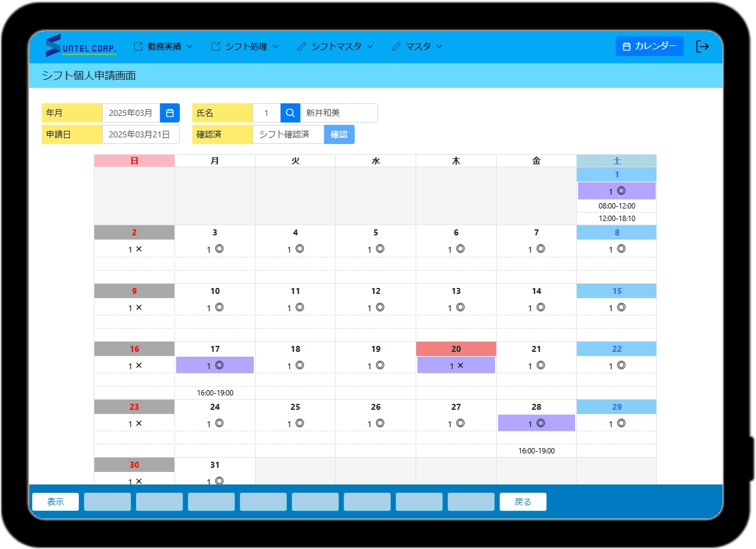Image resolution: width=756 pixels, height=549 pixels.
Task: Click the double-circle mark on March 1
Action: [621, 191]
